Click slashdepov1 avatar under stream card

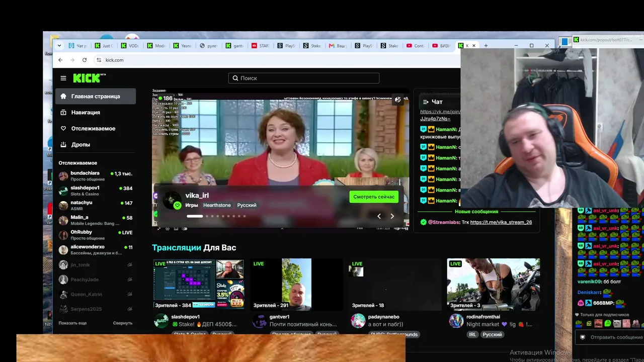click(161, 321)
